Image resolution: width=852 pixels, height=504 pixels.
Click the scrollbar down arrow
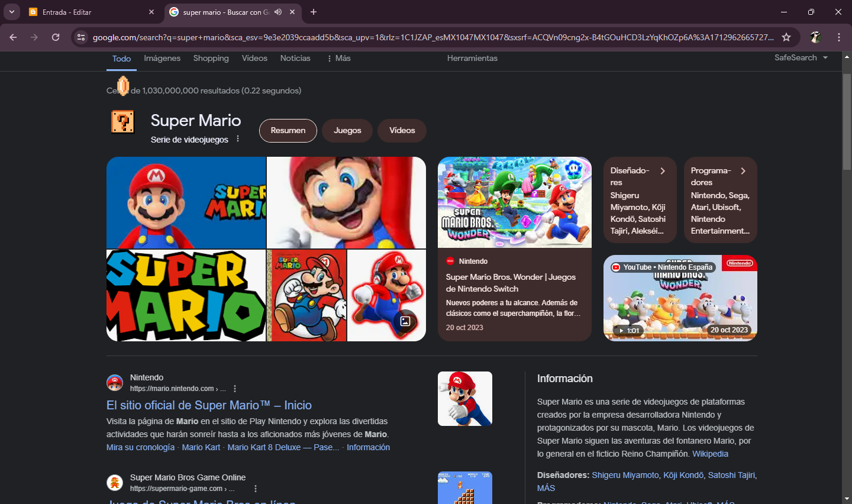[x=847, y=499]
